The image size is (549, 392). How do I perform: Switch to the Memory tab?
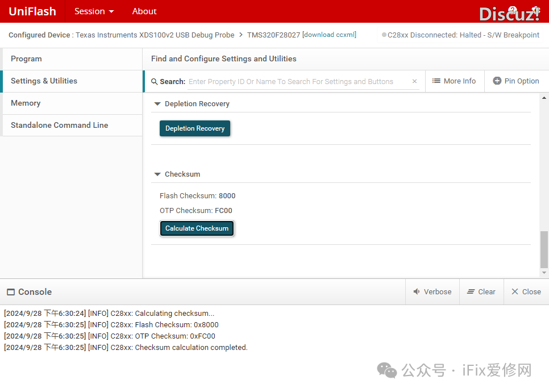pos(26,103)
